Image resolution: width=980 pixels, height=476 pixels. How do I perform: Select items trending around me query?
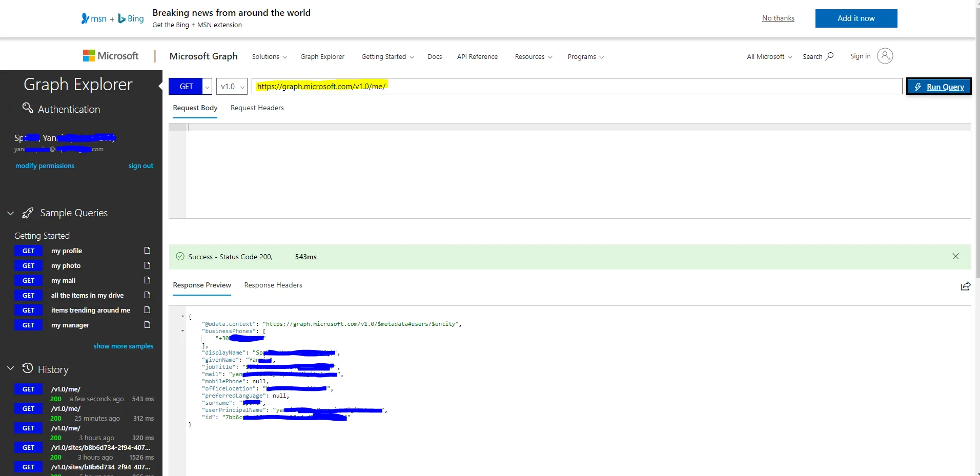click(91, 310)
